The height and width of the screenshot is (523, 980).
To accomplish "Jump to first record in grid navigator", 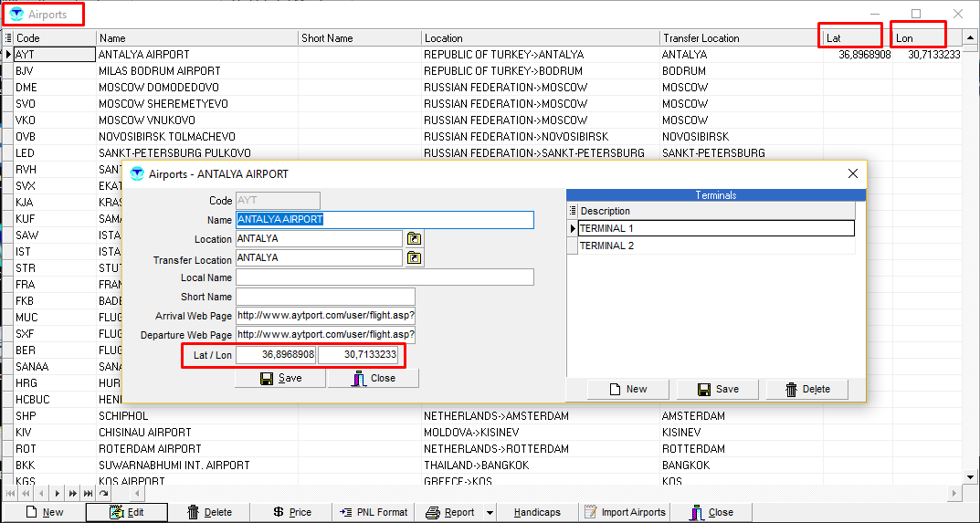I will (10, 493).
